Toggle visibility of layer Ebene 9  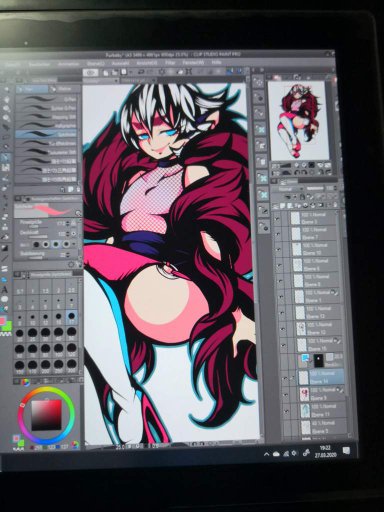tap(286, 394)
